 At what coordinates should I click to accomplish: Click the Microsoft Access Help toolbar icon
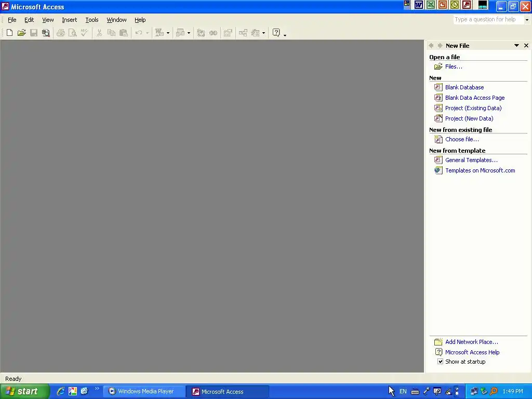(x=276, y=33)
